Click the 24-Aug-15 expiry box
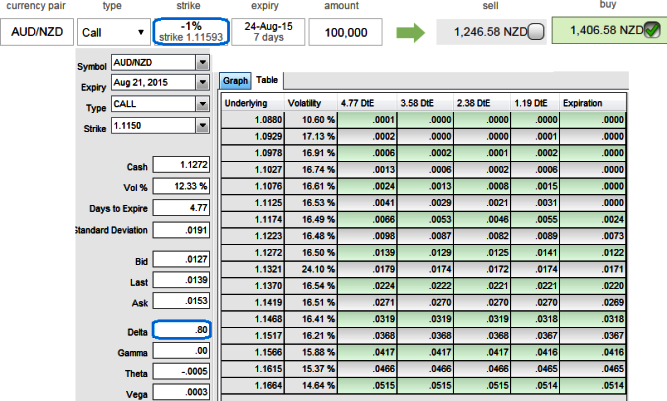 tap(268, 32)
